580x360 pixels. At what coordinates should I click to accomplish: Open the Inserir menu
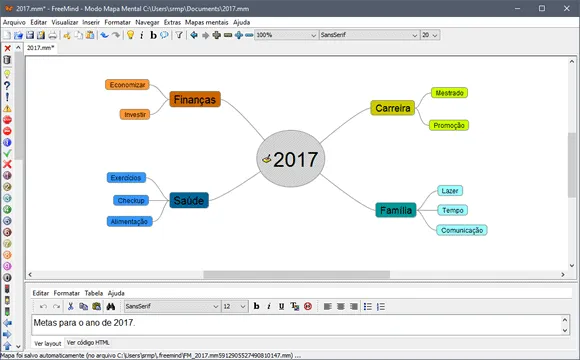click(x=91, y=22)
